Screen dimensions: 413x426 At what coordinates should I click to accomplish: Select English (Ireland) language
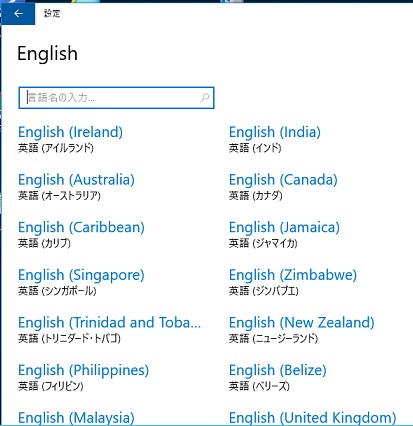(70, 139)
